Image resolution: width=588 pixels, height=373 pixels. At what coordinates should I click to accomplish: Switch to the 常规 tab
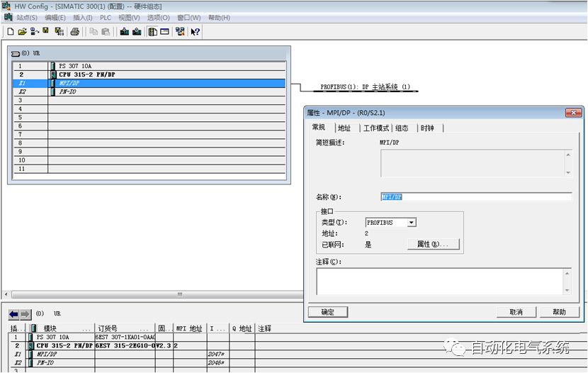click(x=319, y=127)
